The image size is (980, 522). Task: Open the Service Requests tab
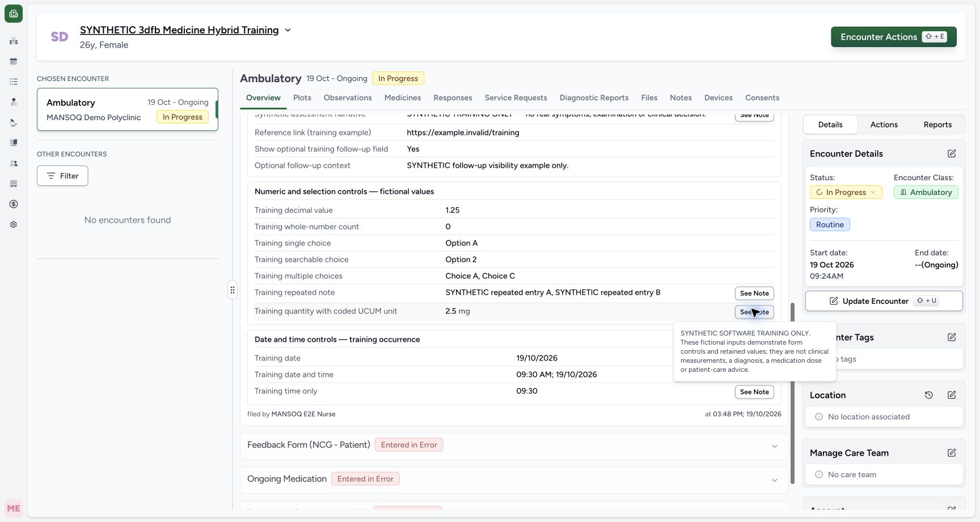pos(516,97)
